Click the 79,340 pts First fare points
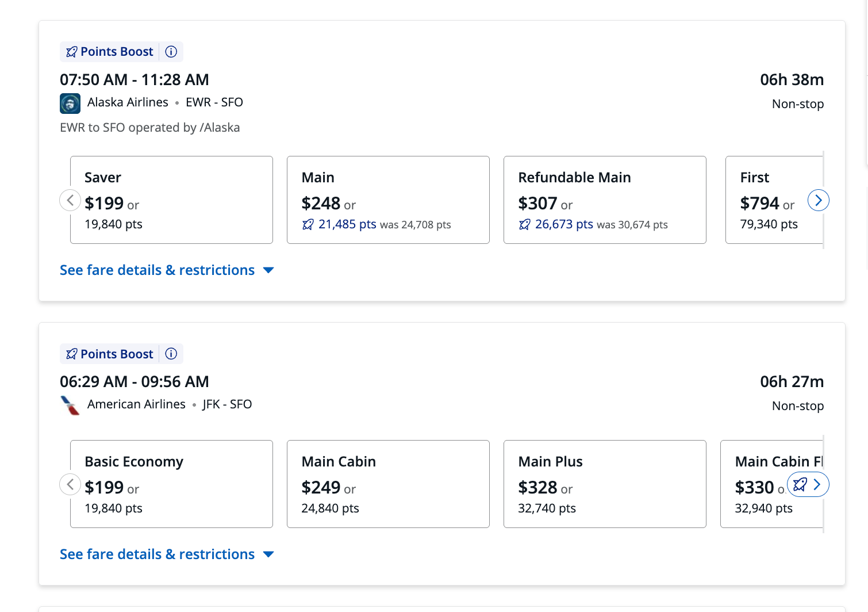This screenshot has width=868, height=612. [769, 224]
